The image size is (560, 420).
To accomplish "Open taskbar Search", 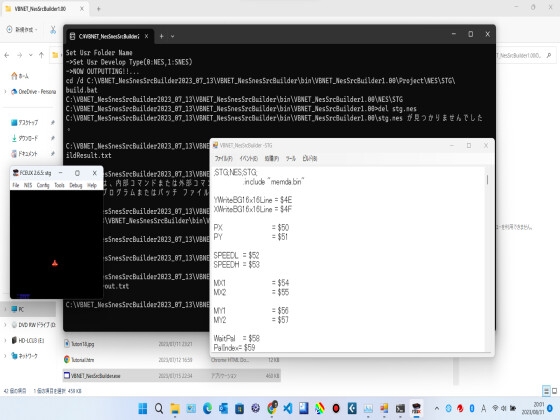I will click(x=159, y=408).
